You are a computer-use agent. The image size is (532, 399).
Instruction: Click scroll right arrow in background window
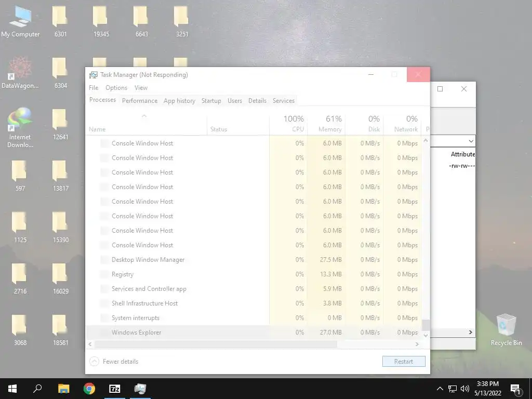[x=471, y=332]
